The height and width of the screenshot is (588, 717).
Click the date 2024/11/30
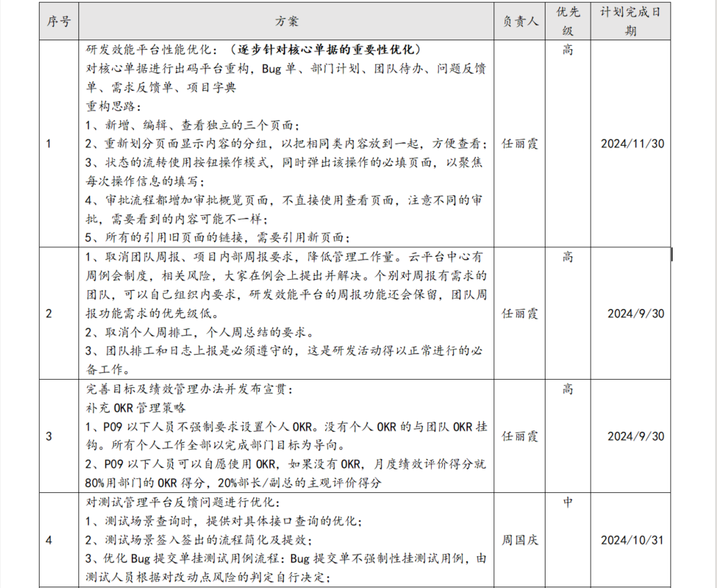[x=632, y=144]
